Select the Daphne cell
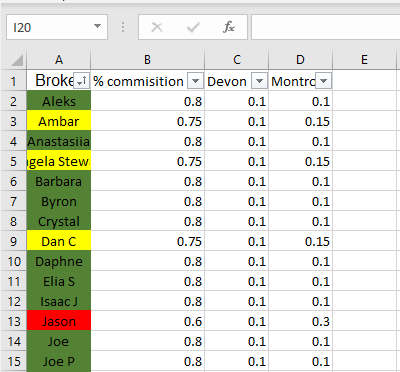400x372 pixels. click(x=59, y=261)
